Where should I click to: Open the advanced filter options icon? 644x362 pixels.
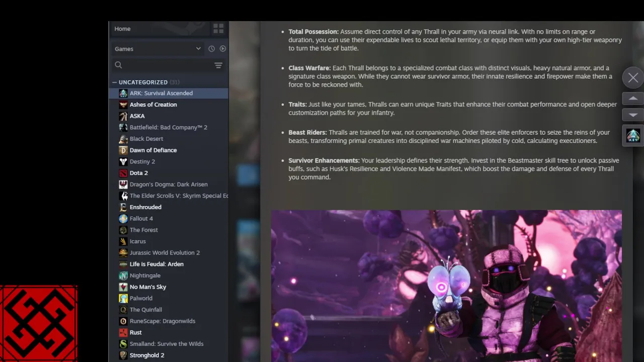(218, 65)
